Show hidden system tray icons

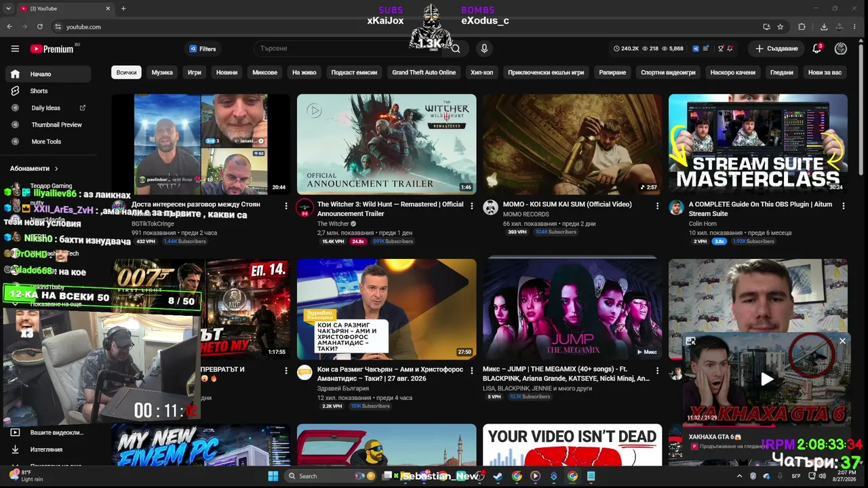[x=739, y=476]
